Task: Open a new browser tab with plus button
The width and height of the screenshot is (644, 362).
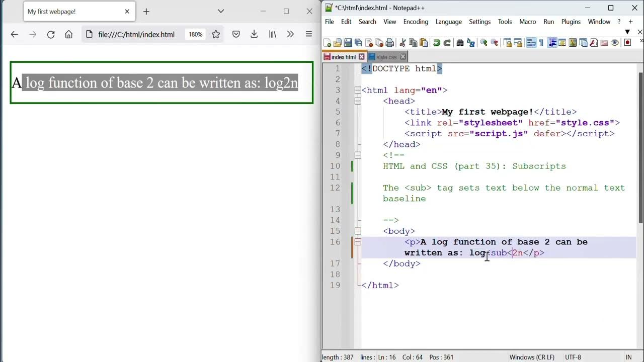Action: point(146,11)
